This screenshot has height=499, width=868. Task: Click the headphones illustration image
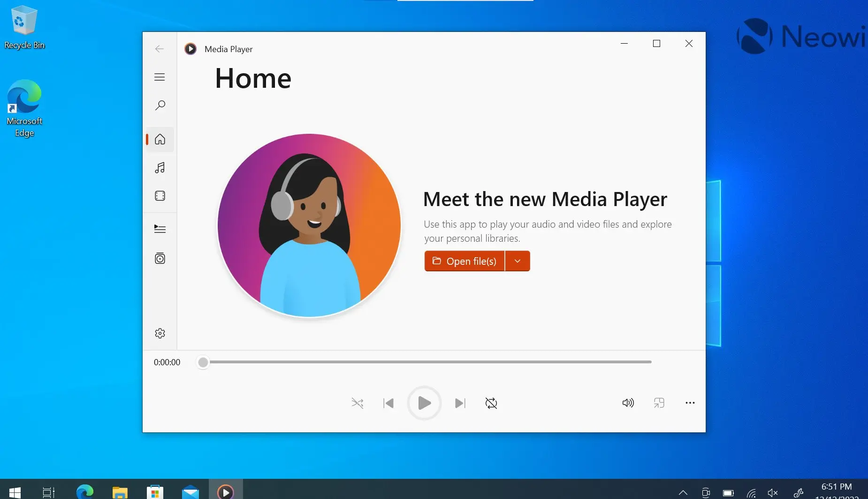tap(309, 226)
